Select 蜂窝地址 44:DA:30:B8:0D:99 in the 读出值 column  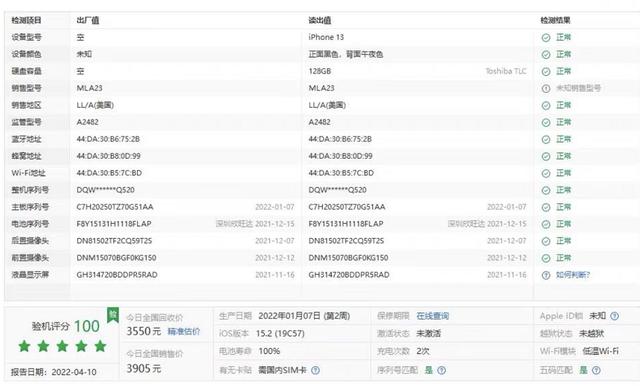tap(340, 156)
